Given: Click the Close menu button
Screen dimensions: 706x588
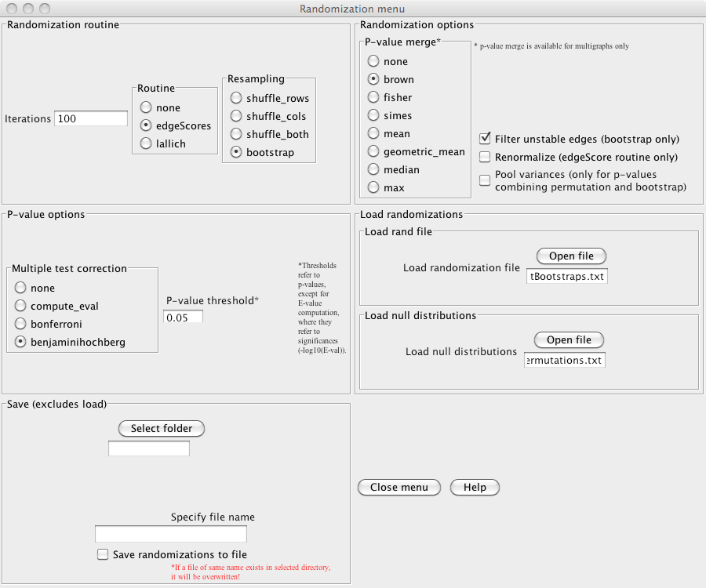Looking at the screenshot, I should pos(398,488).
